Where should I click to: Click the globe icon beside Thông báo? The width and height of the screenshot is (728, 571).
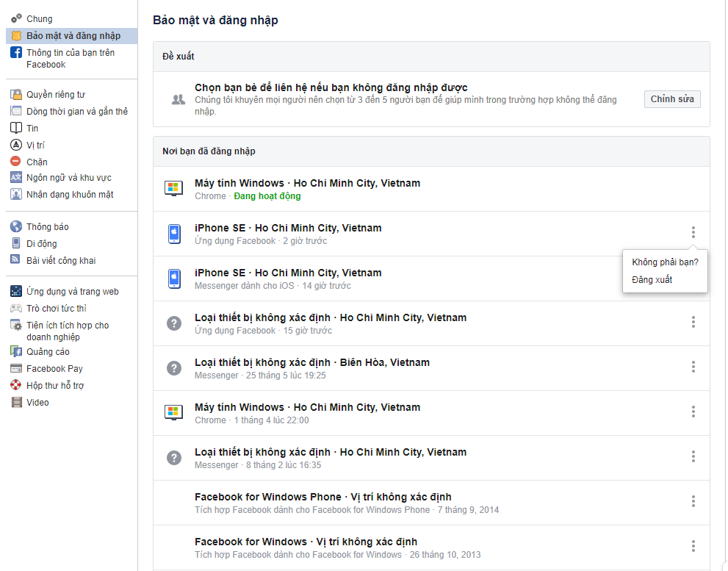click(x=16, y=226)
